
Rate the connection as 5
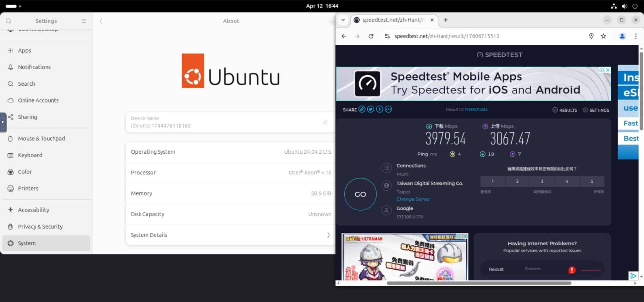click(592, 181)
